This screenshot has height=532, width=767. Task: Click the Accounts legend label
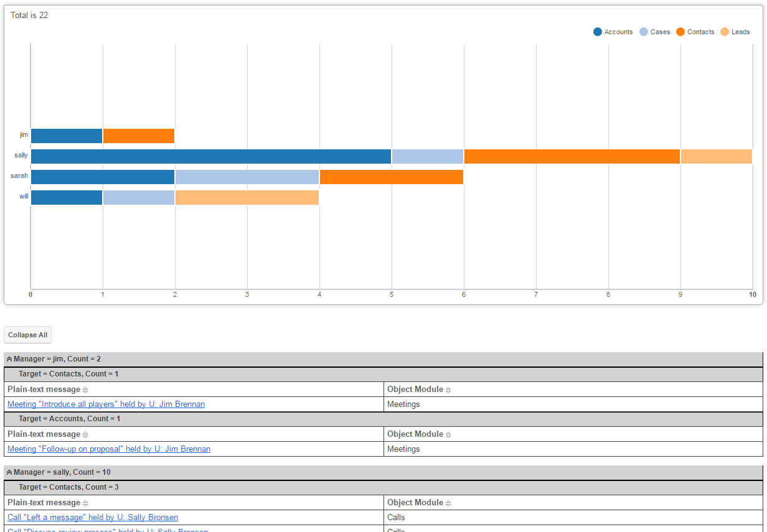(x=618, y=32)
